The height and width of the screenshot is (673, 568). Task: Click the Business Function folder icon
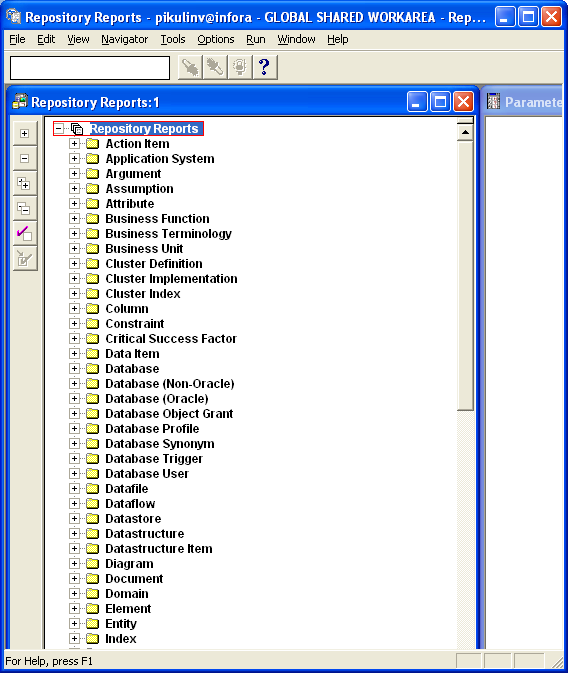tap(92, 219)
